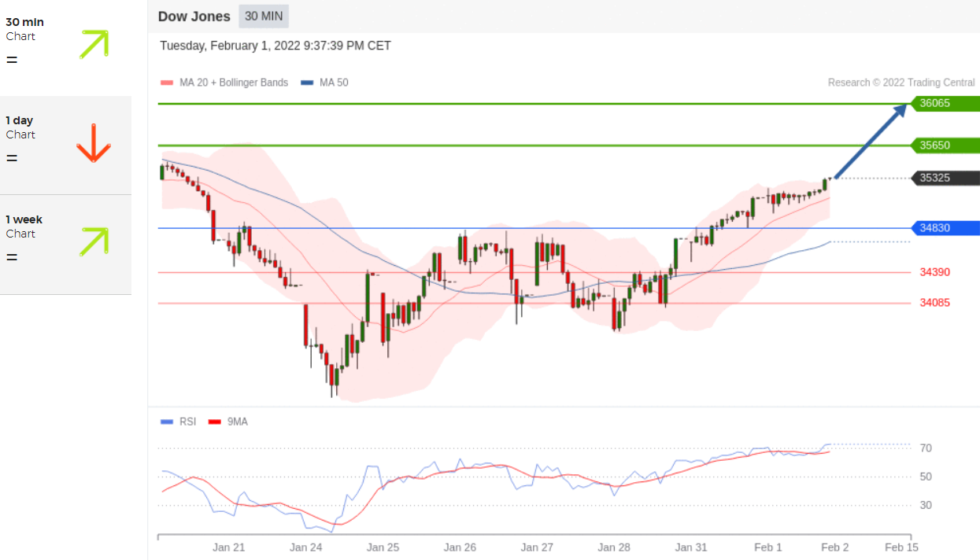Viewport: 980px width, 560px height.
Task: Click the RSI 50 level label
Action: click(x=926, y=477)
